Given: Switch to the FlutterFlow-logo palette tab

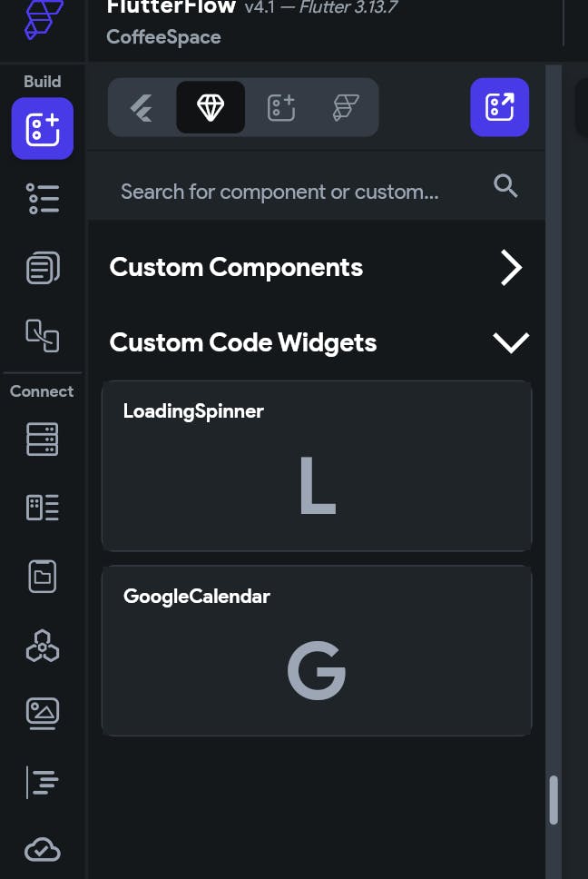Looking at the screenshot, I should point(346,108).
